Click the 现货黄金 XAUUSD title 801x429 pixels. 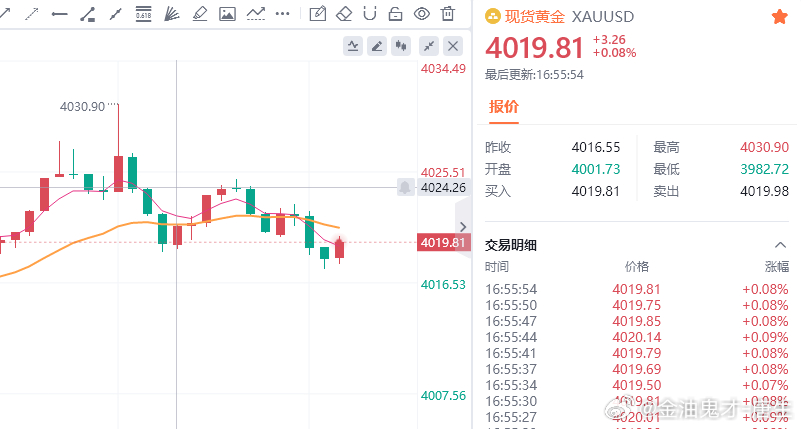[x=570, y=17]
